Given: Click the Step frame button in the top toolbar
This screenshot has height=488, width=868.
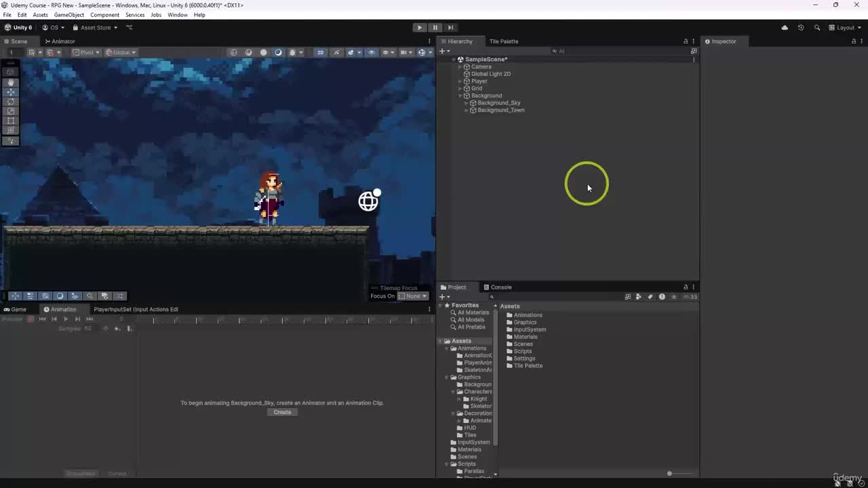Looking at the screenshot, I should (x=450, y=28).
